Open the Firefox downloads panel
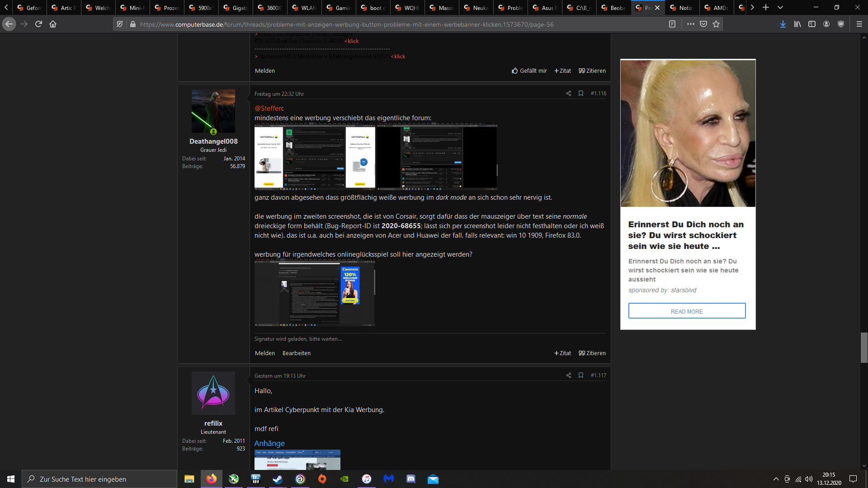Image resolution: width=868 pixels, height=488 pixels. [x=783, y=24]
